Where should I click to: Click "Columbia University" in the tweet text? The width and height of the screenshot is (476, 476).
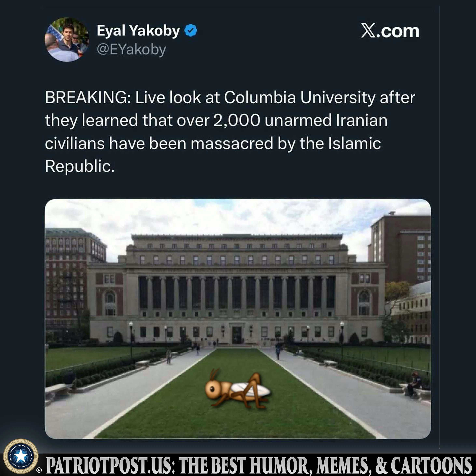[300, 98]
